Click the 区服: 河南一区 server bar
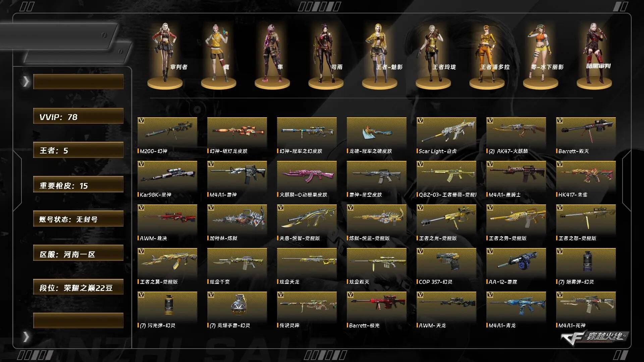This screenshot has width=644, height=362. tap(78, 253)
